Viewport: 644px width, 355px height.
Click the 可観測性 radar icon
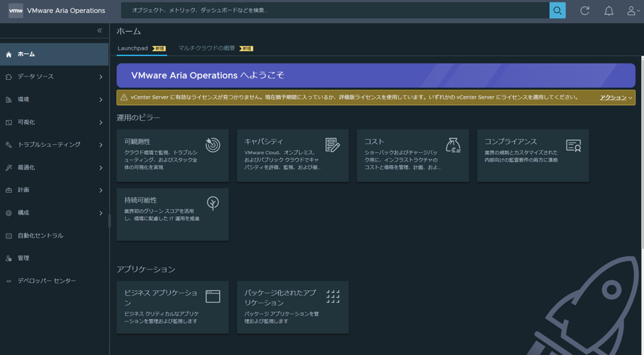point(213,145)
